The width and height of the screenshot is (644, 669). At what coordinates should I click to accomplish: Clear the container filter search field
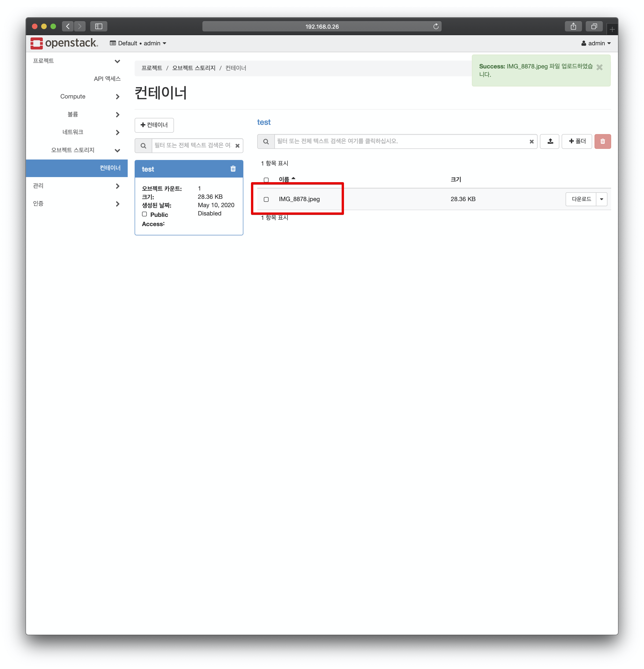[x=237, y=146]
